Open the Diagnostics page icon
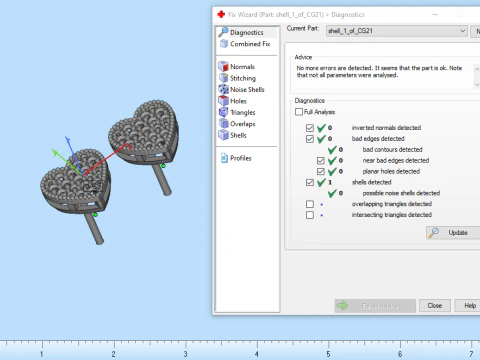Image resolution: width=480 pixels, height=360 pixels. [223, 32]
